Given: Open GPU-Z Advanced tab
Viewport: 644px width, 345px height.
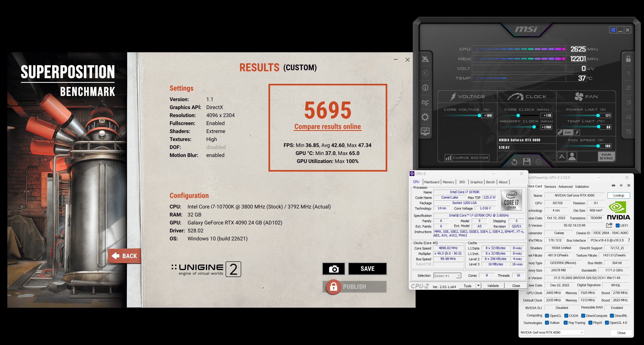Looking at the screenshot, I should [x=565, y=187].
